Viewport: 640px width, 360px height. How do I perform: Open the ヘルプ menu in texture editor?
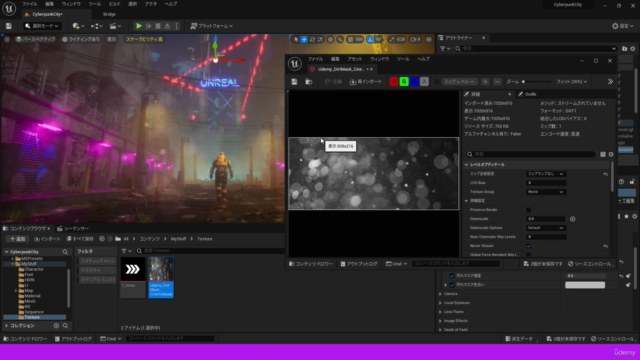[x=423, y=59]
